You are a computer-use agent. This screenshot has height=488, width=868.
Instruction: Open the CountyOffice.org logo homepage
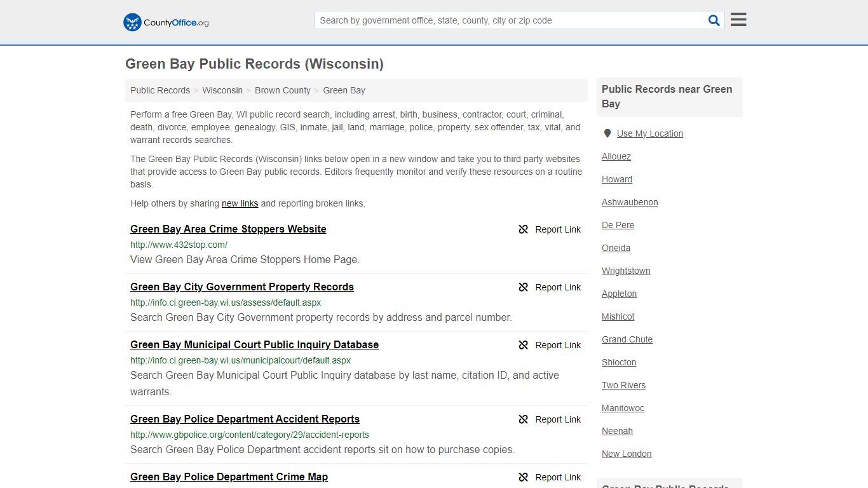point(166,22)
